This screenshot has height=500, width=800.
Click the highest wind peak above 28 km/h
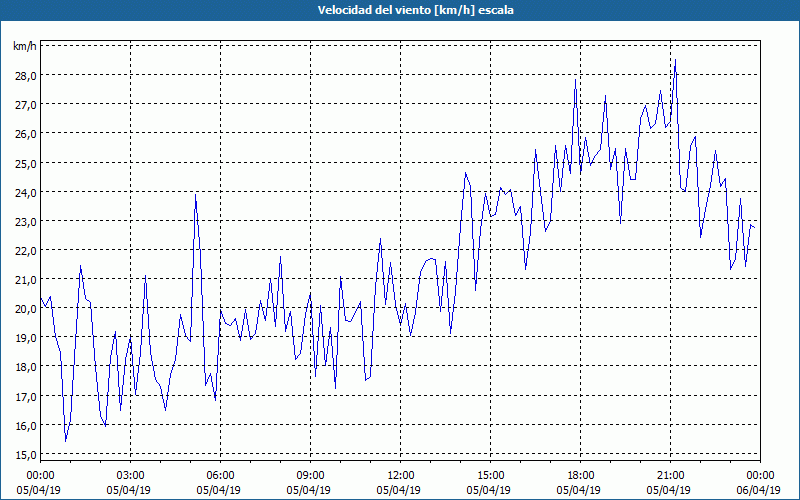(676, 60)
